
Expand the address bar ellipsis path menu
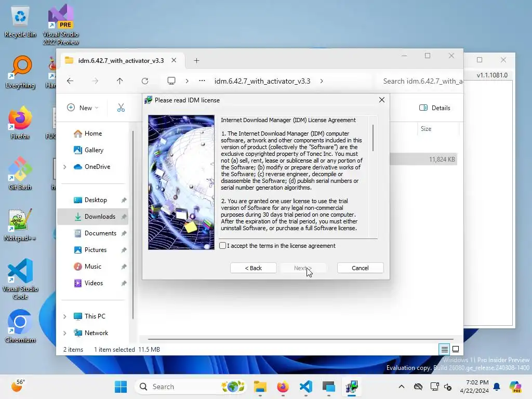click(202, 81)
